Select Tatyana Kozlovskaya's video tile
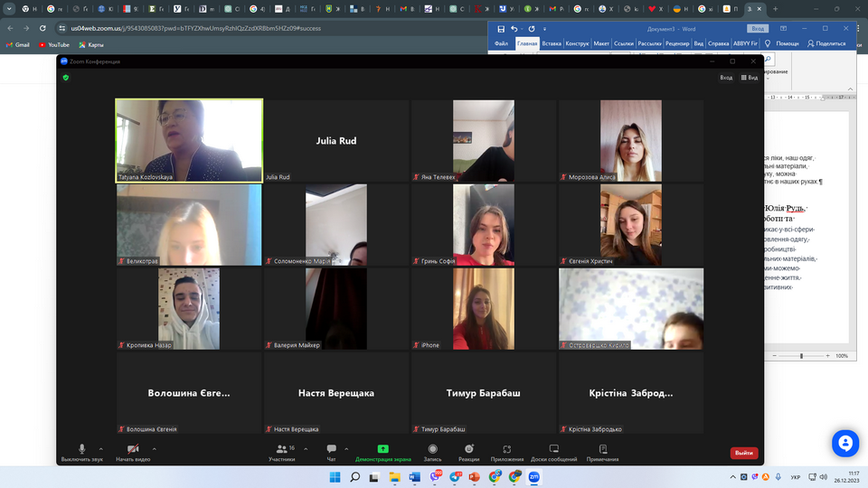The height and width of the screenshot is (488, 868). tap(189, 140)
